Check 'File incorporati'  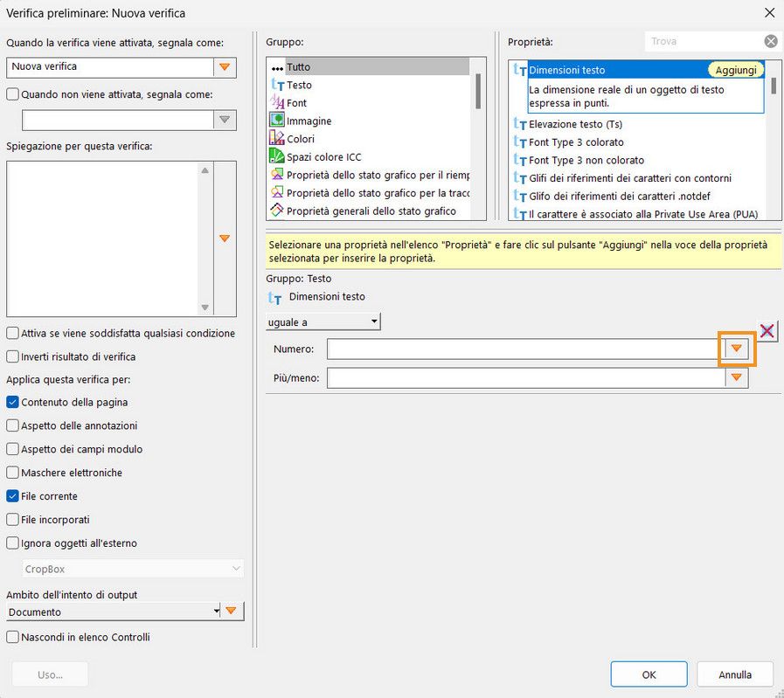[12, 519]
